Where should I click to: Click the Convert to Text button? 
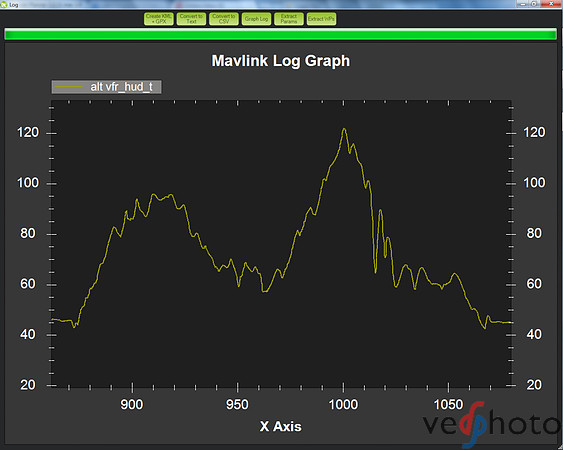point(191,19)
